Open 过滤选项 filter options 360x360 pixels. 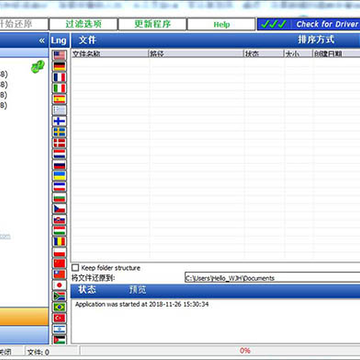[x=83, y=24]
